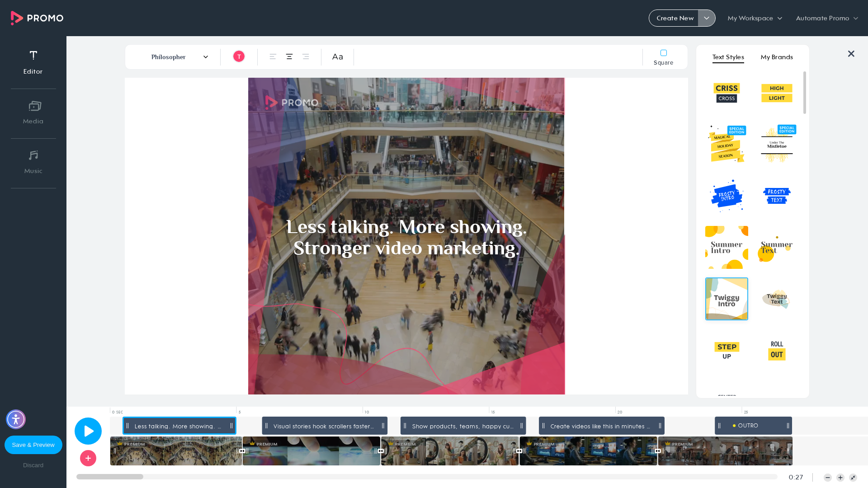Click the timeline horizontal scrollbar

click(110, 477)
